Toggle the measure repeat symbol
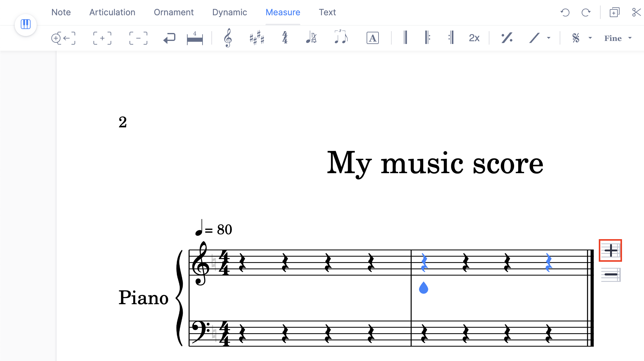The width and height of the screenshot is (644, 361). click(x=507, y=38)
